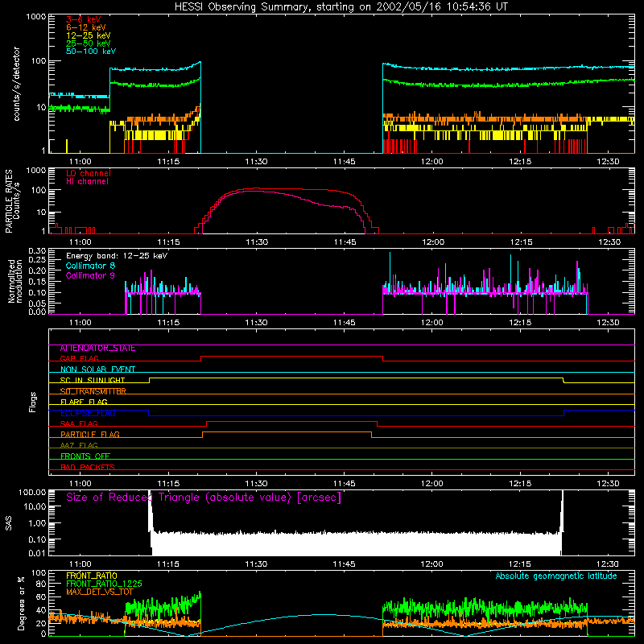Image resolution: width=644 pixels, height=644 pixels.
Task: Click the 'PARTICLE RATES Counts/s' axis label
Action: (x=12, y=201)
